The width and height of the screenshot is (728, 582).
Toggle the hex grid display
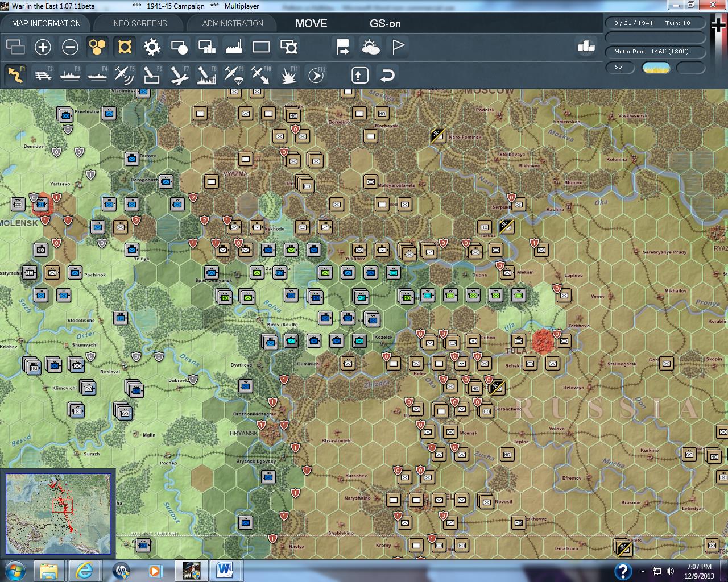[x=97, y=47]
